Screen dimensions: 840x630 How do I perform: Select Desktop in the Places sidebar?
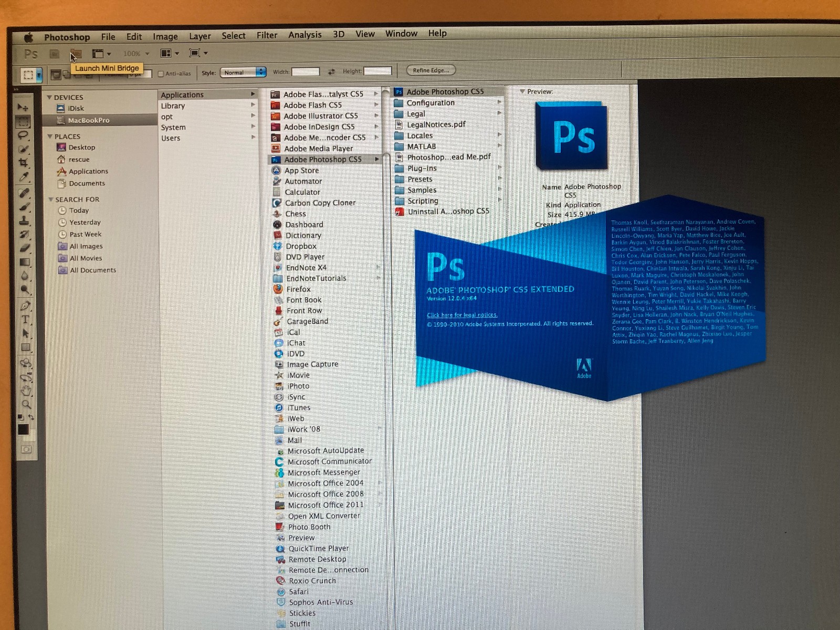[82, 148]
